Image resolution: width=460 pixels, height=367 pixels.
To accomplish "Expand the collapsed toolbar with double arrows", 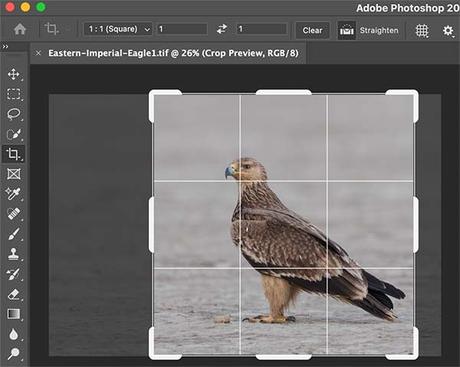I will 5,47.
